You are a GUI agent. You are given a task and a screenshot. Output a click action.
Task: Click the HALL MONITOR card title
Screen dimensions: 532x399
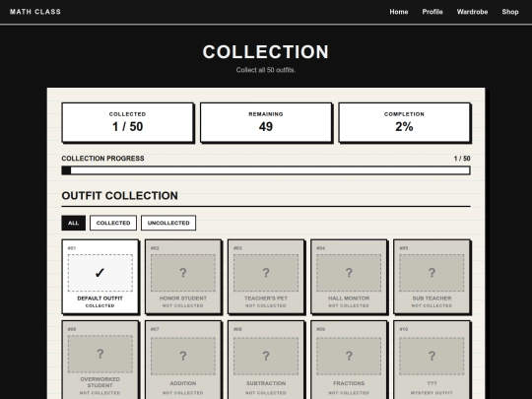click(349, 299)
